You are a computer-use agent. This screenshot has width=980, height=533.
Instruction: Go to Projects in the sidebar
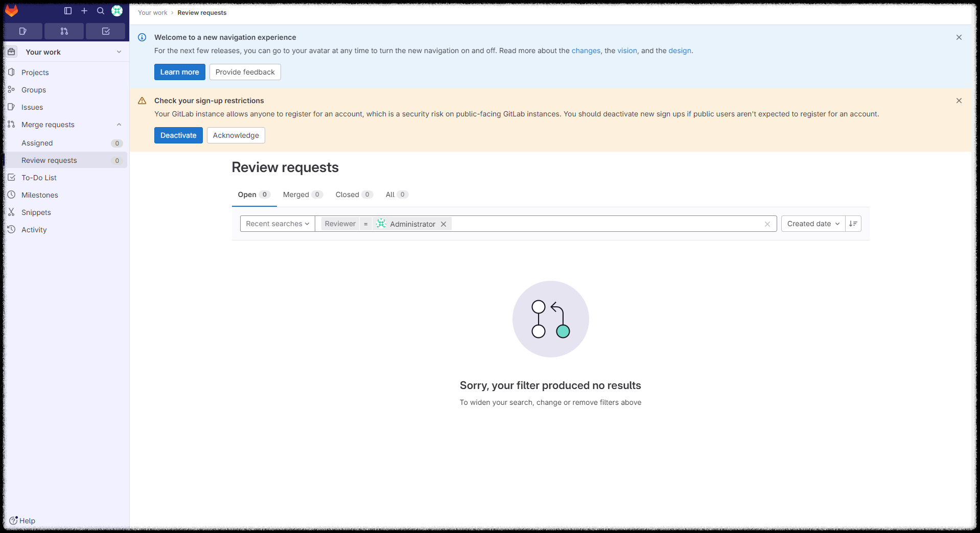65,72
